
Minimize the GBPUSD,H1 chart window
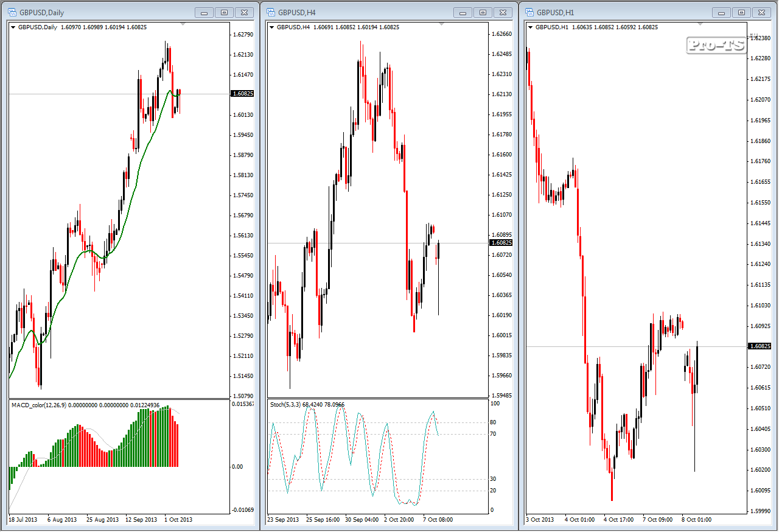(x=721, y=12)
